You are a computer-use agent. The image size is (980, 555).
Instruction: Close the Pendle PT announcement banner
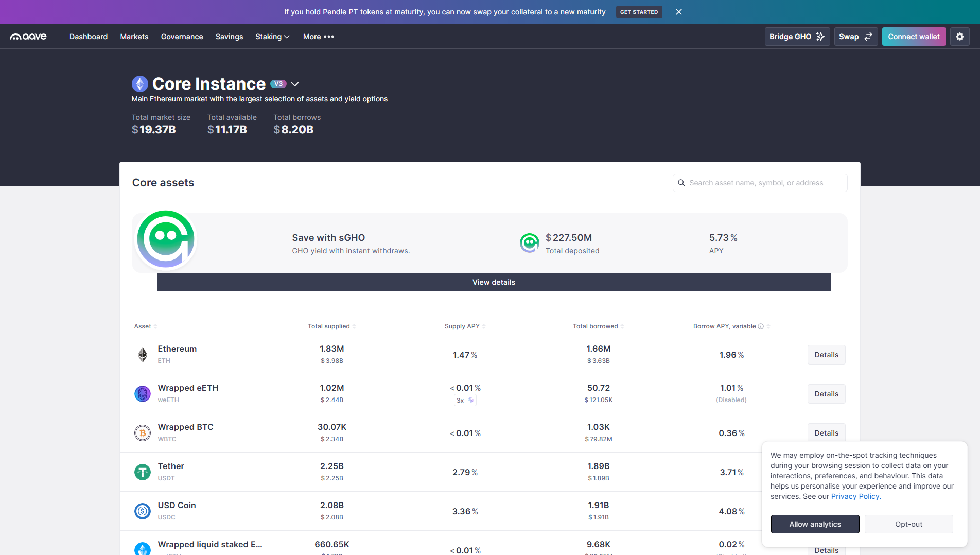[x=679, y=12]
